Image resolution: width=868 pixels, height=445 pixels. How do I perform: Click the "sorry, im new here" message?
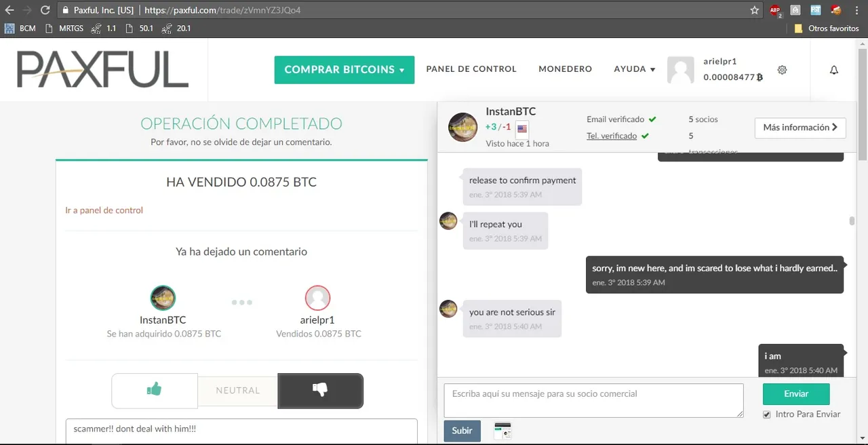coord(715,274)
